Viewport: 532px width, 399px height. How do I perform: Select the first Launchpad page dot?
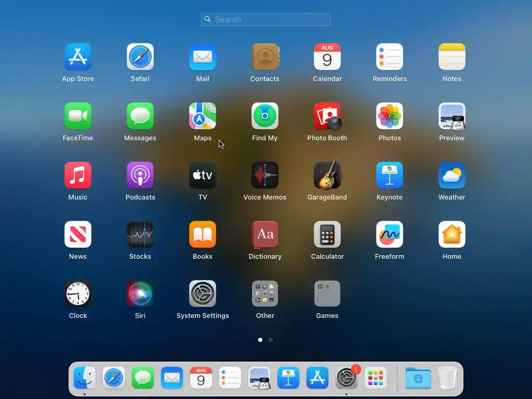click(260, 340)
